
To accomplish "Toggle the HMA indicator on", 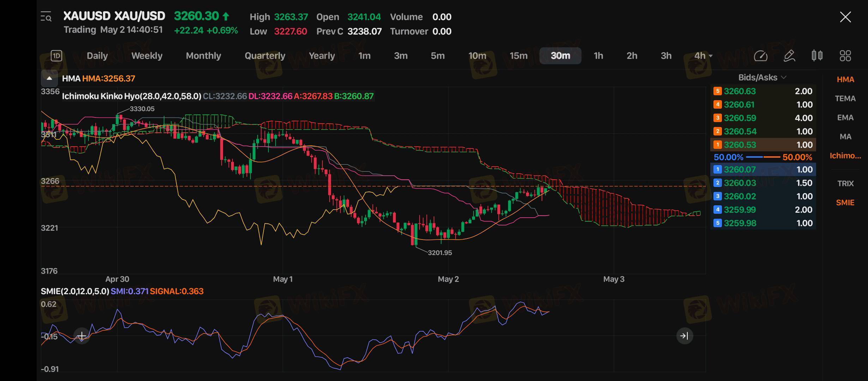I will point(845,80).
